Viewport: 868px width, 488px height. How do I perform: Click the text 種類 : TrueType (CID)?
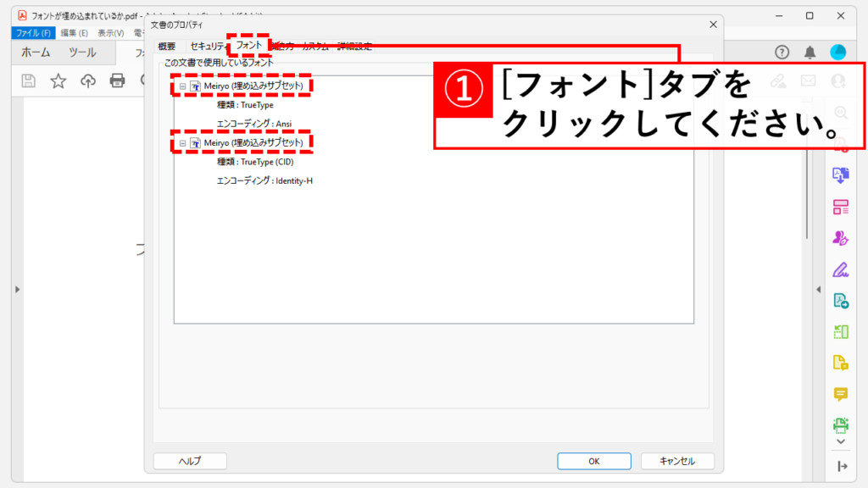click(x=255, y=162)
